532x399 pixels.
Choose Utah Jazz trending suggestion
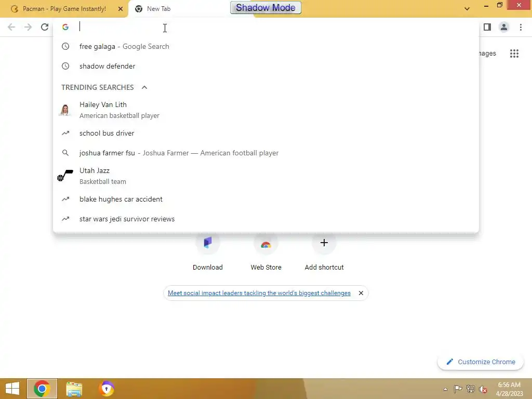pos(266,176)
